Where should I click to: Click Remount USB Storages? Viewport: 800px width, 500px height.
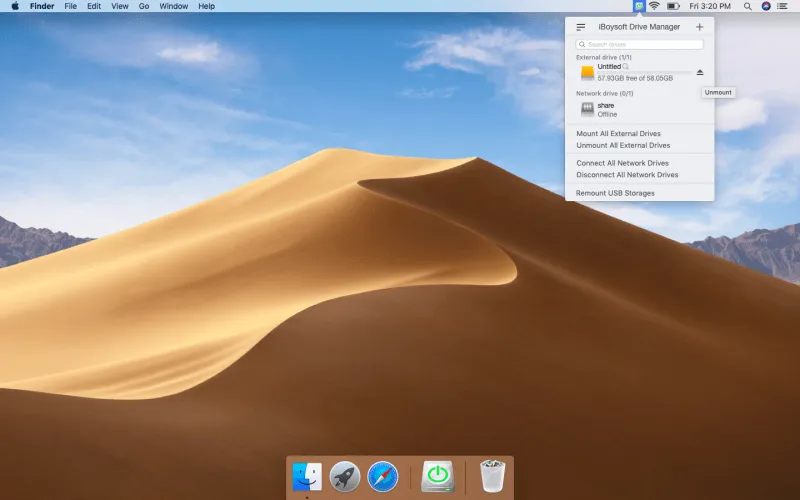tap(615, 193)
